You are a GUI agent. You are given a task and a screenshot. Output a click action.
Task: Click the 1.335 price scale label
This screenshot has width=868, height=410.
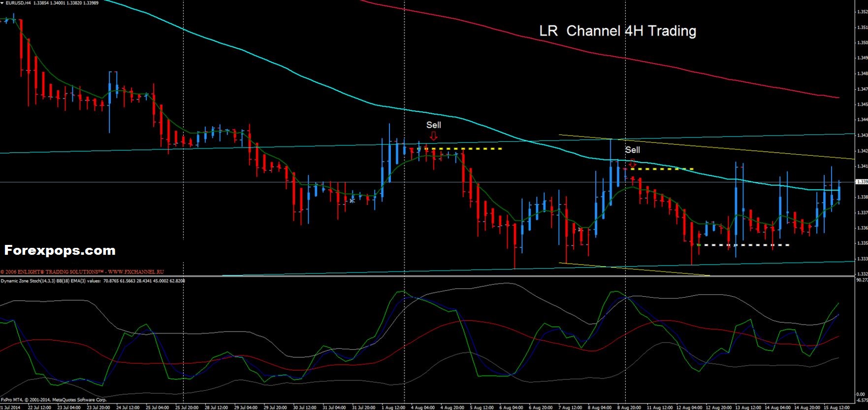point(862,243)
